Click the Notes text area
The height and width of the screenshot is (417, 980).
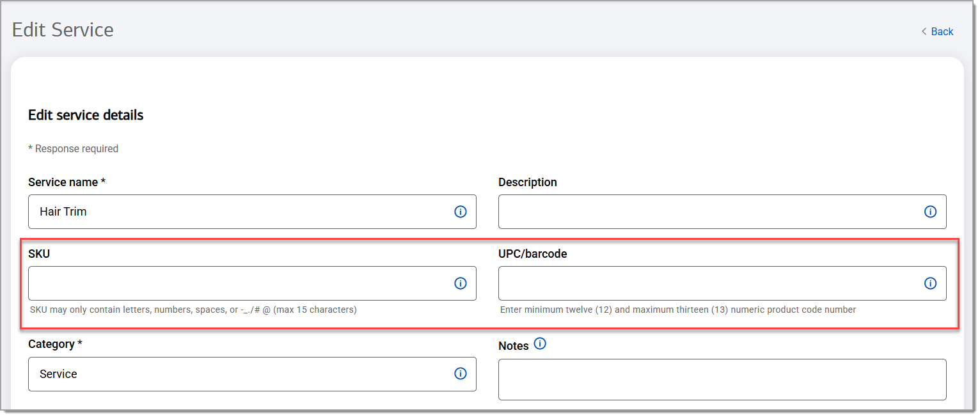[x=722, y=379]
